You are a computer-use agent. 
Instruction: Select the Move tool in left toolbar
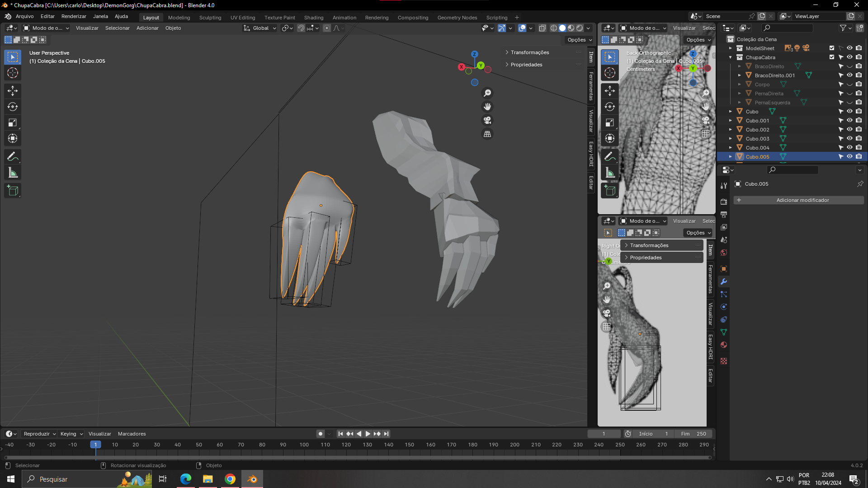pyautogui.click(x=13, y=91)
